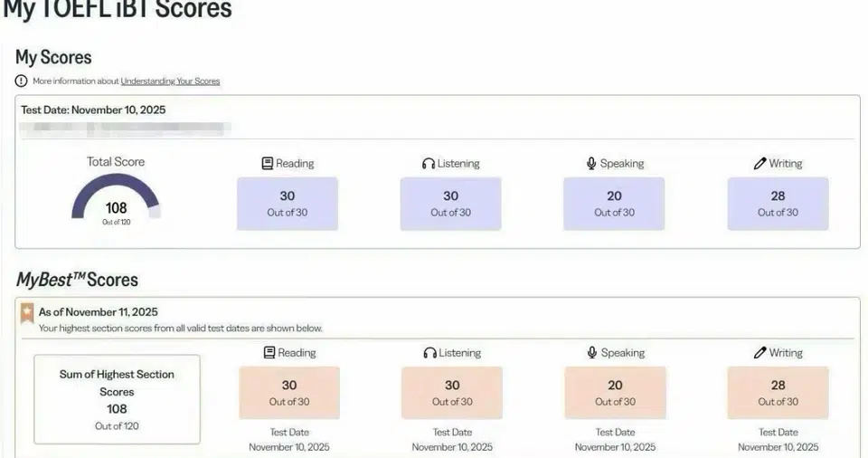Select the purple Listening score box showing 30
The height and width of the screenshot is (458, 868).
coord(450,203)
